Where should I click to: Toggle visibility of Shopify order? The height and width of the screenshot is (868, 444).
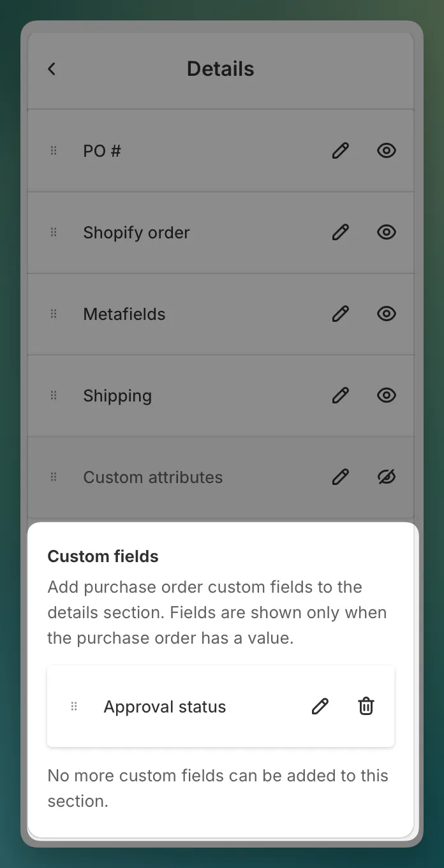pyautogui.click(x=387, y=232)
